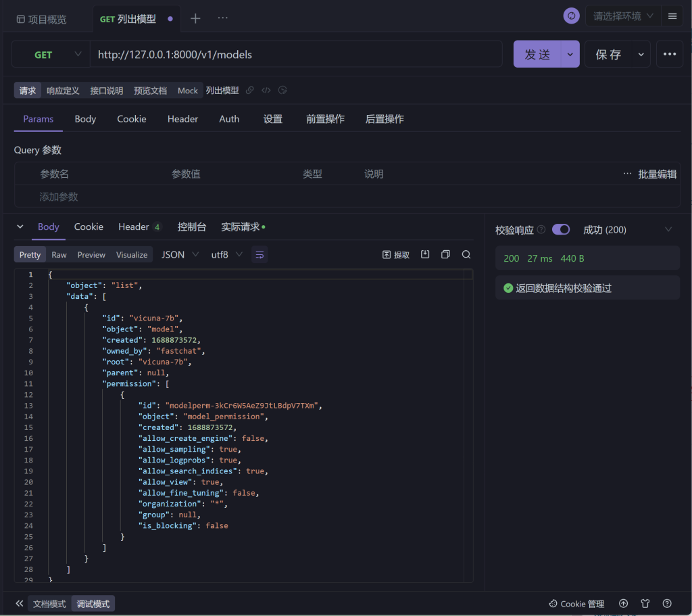Open 控制台 tab
The image size is (692, 616).
click(x=191, y=227)
